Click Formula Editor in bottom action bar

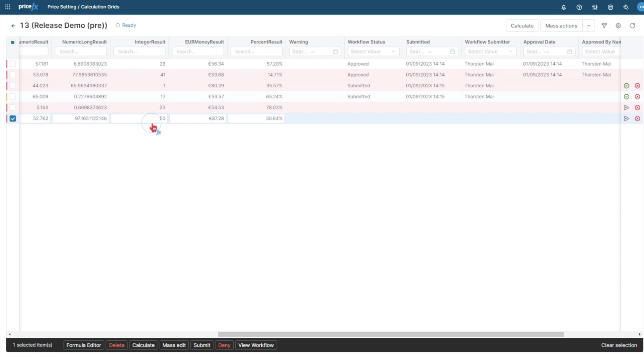click(83, 345)
